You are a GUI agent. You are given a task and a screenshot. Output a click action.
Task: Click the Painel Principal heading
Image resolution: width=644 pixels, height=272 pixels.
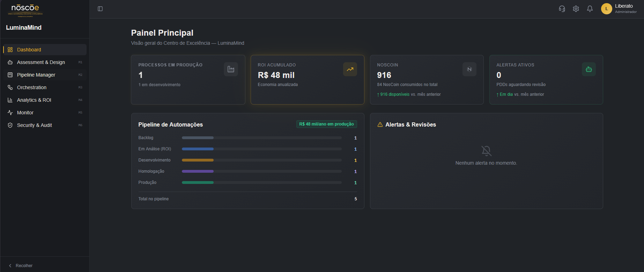[162, 33]
